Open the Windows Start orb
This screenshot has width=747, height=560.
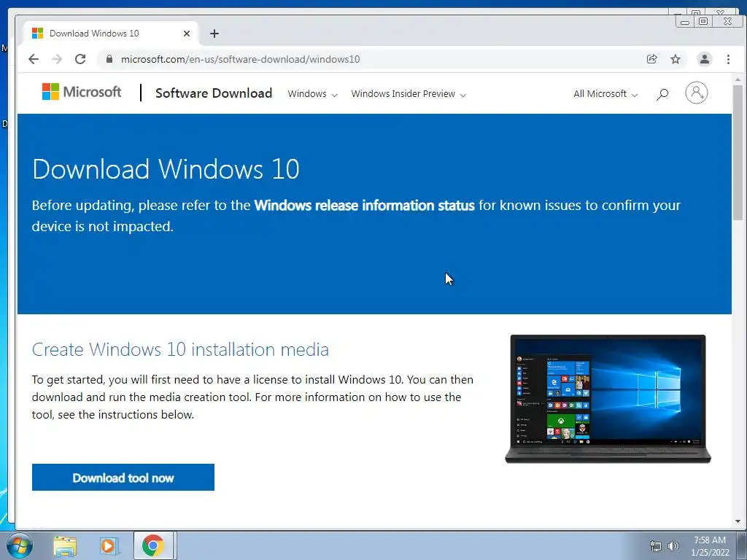(x=20, y=545)
